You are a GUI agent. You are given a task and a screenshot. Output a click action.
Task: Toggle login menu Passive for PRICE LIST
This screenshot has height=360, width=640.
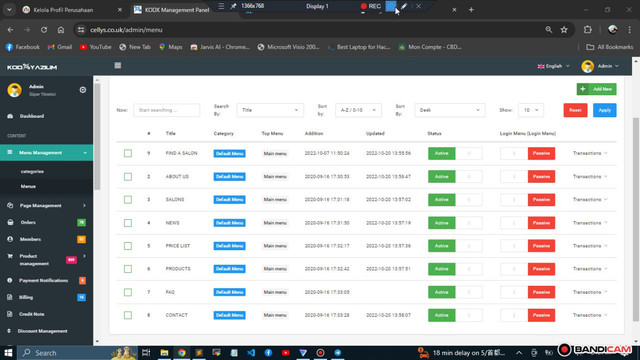tap(527, 246)
